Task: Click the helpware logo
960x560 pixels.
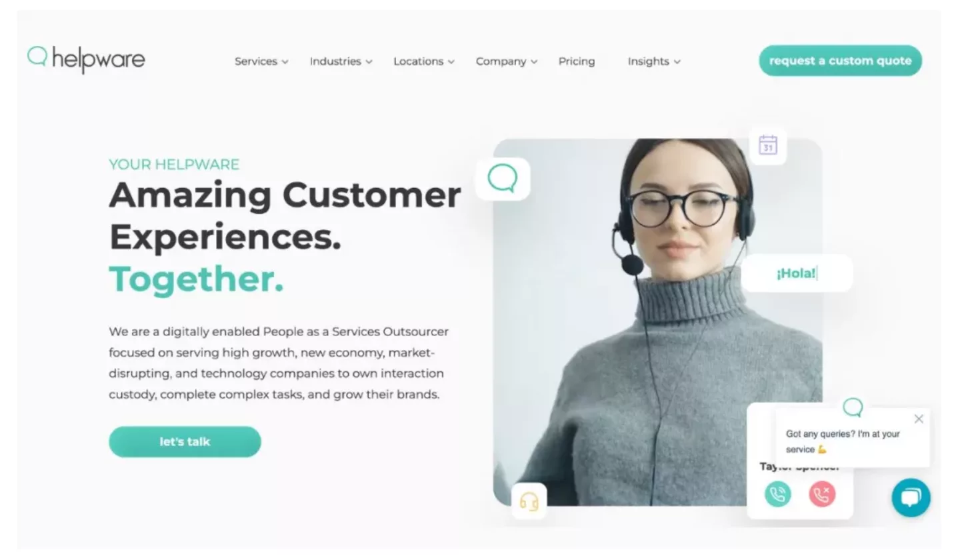Action: click(86, 59)
